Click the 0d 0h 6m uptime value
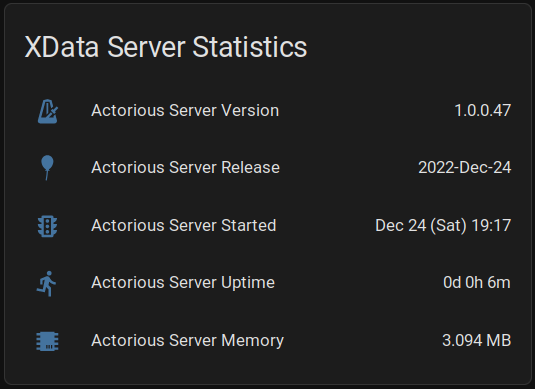Viewport: 535px width, 389px height. tap(477, 283)
